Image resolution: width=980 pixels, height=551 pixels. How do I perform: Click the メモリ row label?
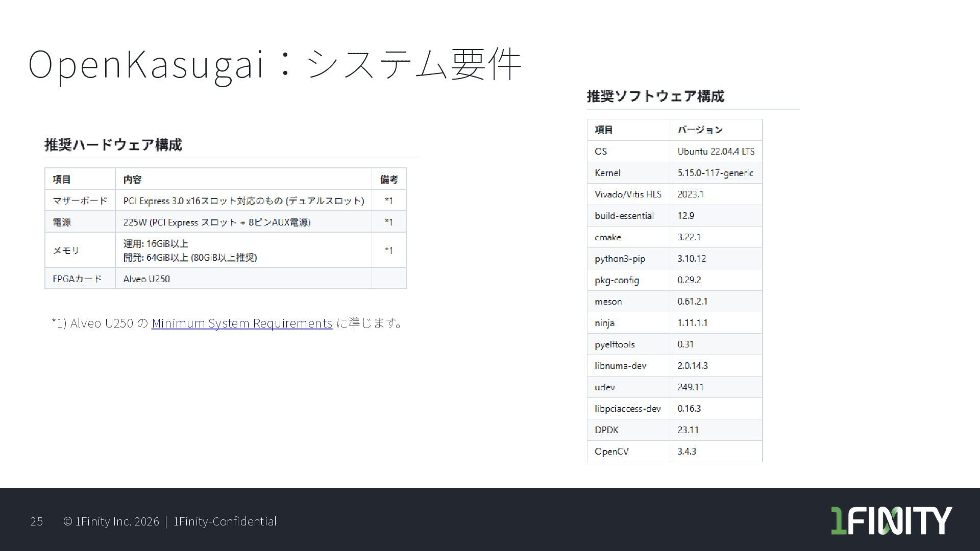pos(66,251)
